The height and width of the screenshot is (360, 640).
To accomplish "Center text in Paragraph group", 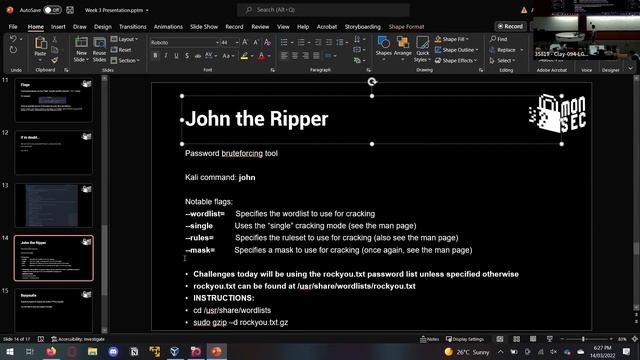I will (295, 56).
